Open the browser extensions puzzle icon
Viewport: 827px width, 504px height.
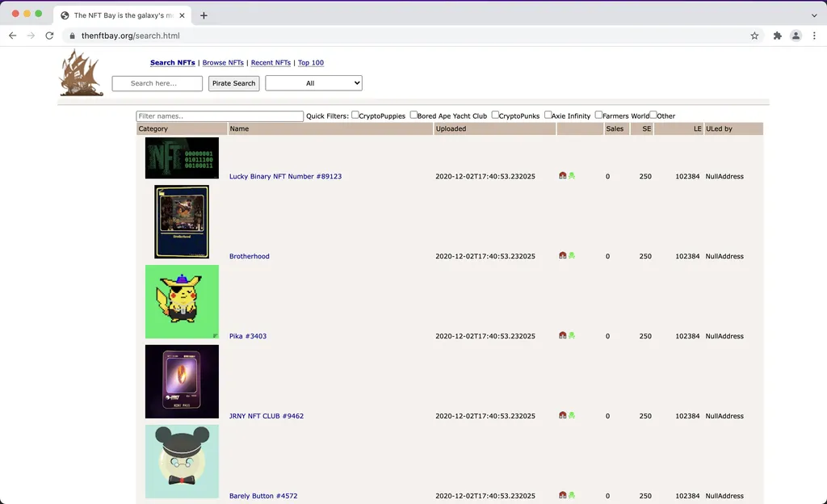pos(777,36)
